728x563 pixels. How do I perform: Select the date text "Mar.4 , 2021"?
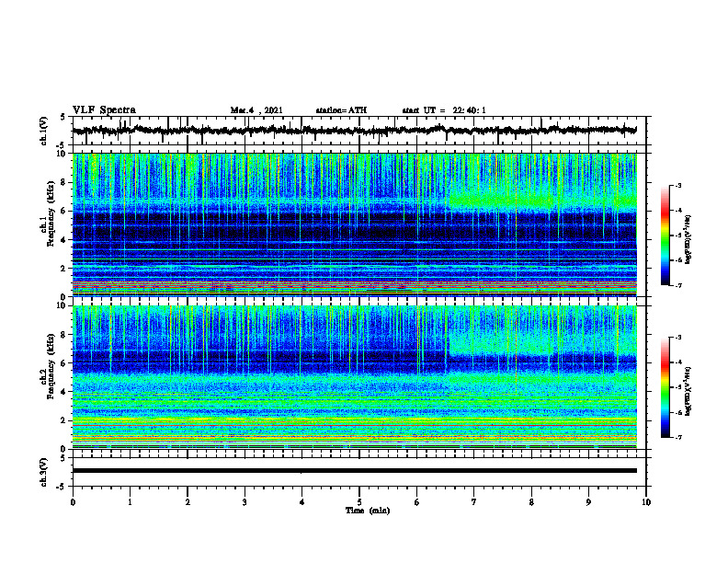256,110
